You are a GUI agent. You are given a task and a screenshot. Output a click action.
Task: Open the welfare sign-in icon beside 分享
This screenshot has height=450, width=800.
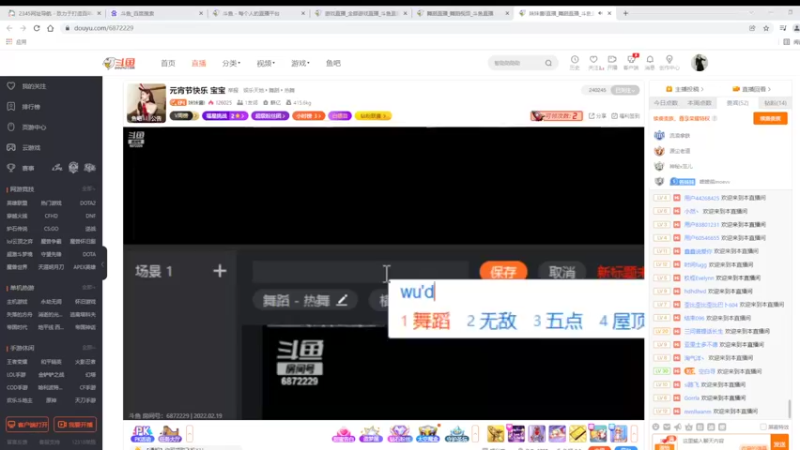point(625,116)
